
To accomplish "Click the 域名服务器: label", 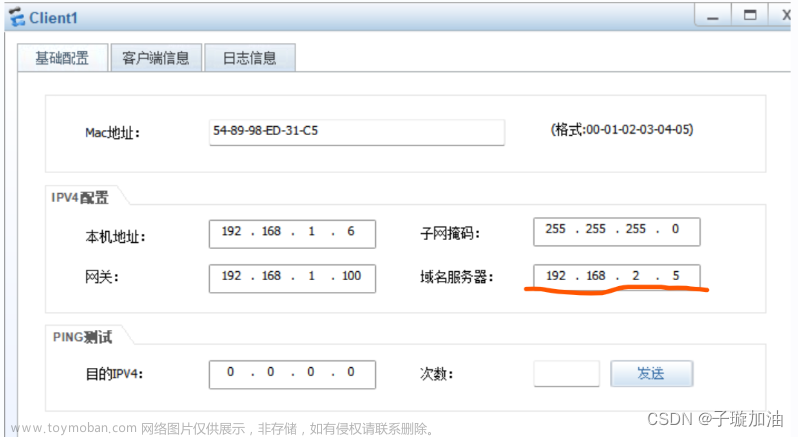I will 457,277.
